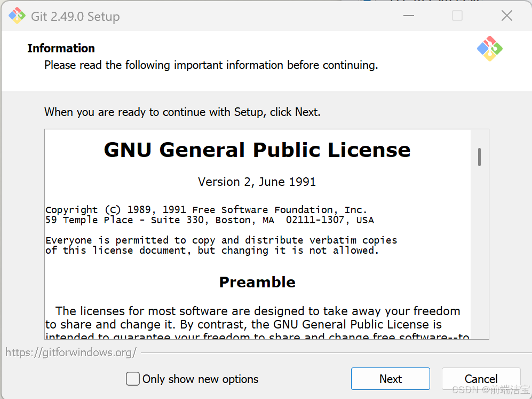Click the Version 2, June 1991 line

[x=257, y=182]
